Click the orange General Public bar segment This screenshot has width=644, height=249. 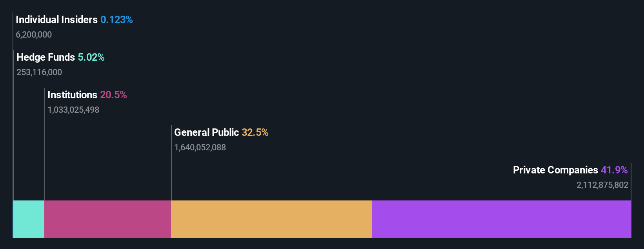coord(271,219)
